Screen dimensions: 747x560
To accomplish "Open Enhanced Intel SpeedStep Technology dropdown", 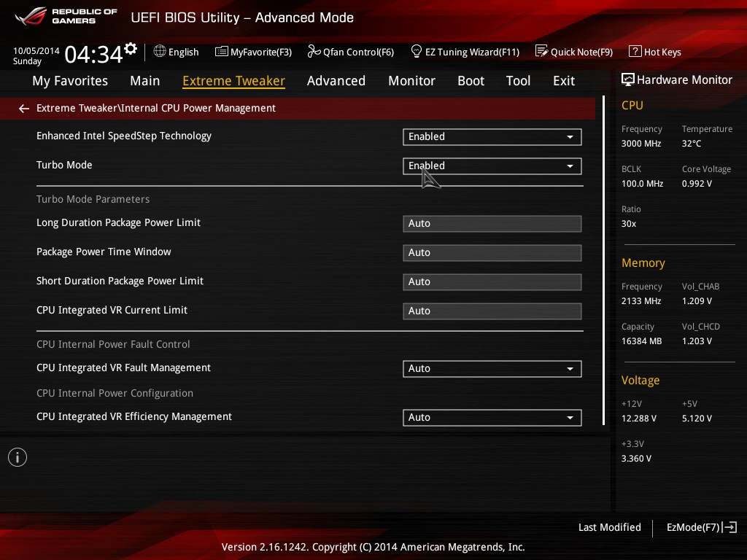I will tap(492, 136).
